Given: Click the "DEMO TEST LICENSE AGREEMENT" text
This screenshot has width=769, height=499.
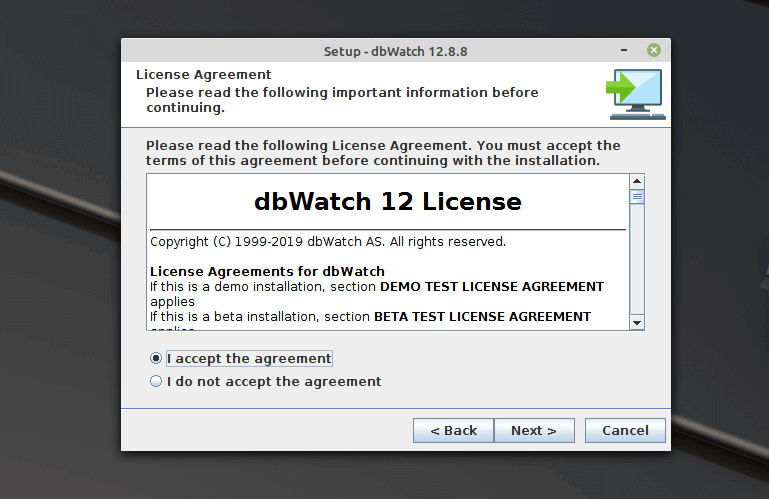Looking at the screenshot, I should [492, 286].
